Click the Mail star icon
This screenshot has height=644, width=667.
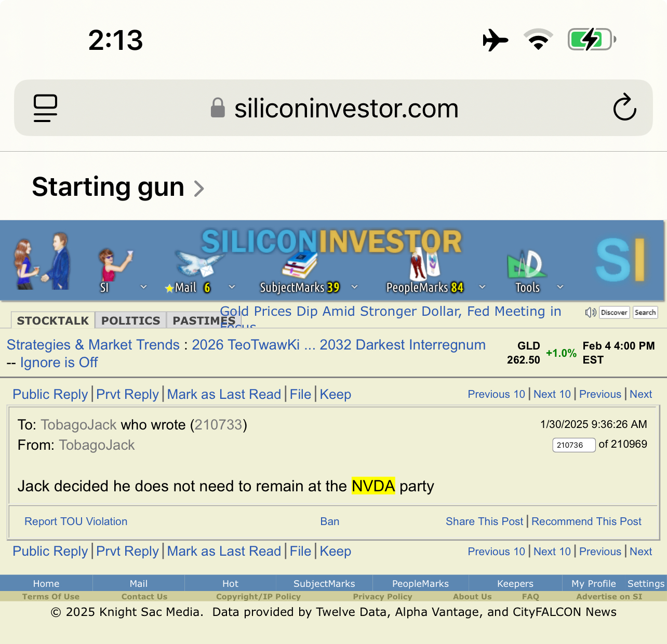[x=169, y=288]
